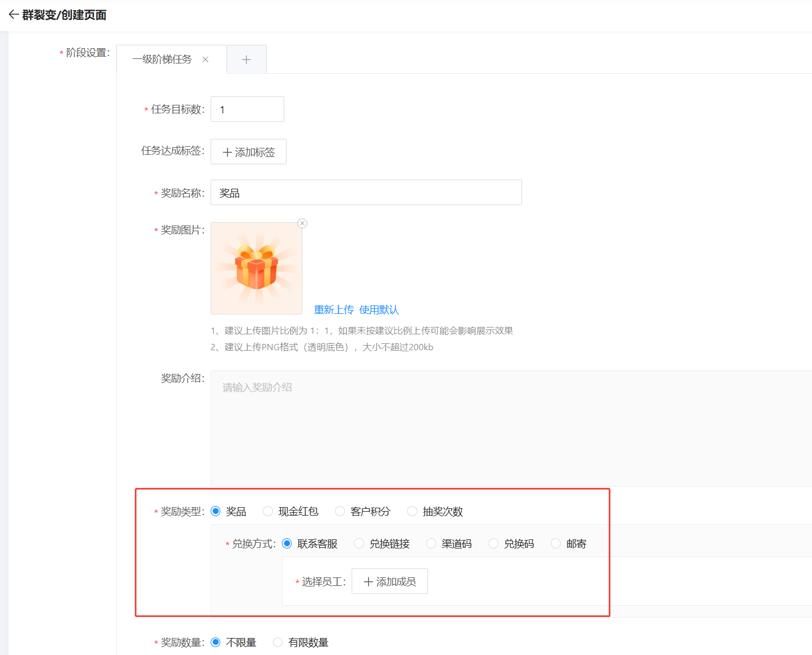Click the 添加标签 button
812x655 pixels.
click(x=249, y=152)
